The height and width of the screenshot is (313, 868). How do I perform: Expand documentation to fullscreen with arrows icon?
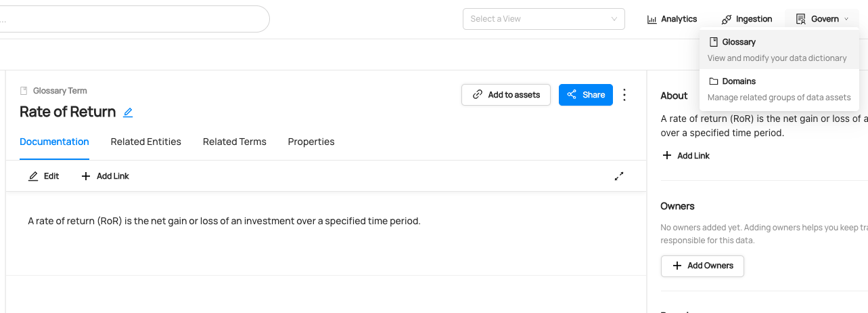618,176
